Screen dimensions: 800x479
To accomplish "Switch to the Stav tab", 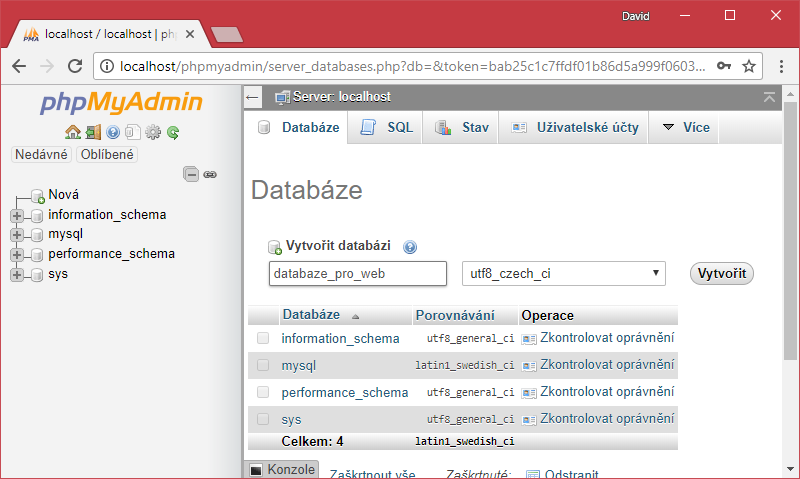I will (x=461, y=128).
